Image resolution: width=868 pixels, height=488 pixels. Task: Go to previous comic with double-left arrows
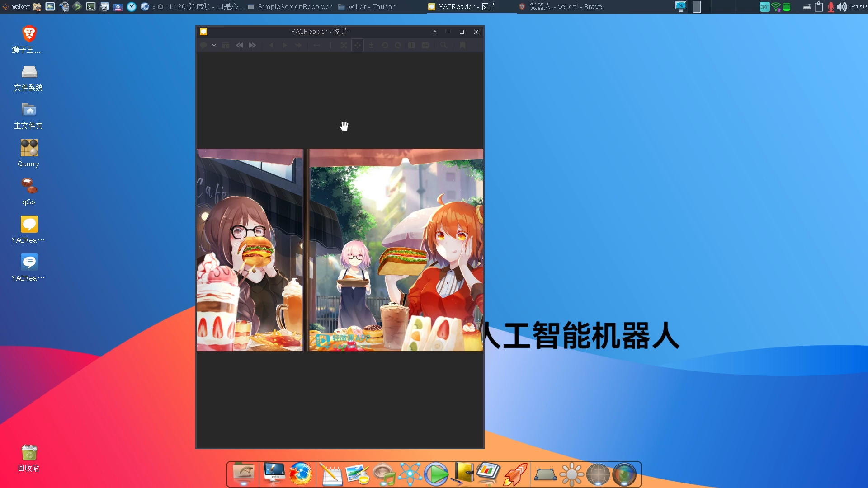point(239,45)
